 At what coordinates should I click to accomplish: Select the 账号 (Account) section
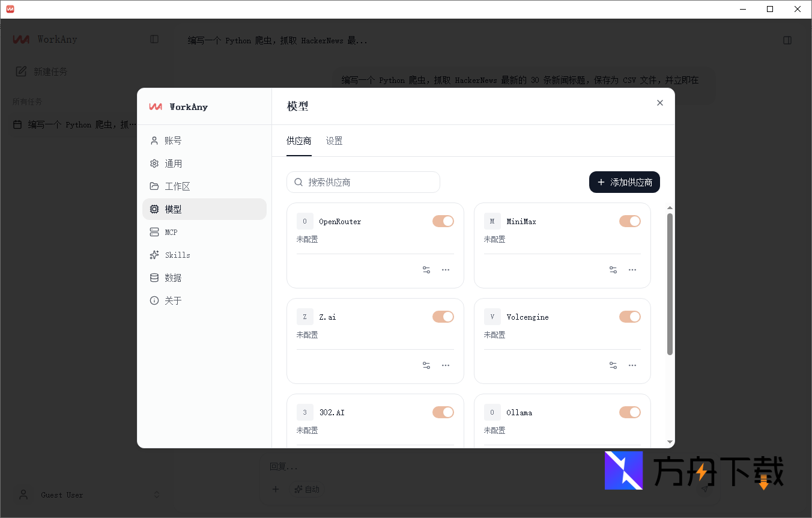(172, 140)
